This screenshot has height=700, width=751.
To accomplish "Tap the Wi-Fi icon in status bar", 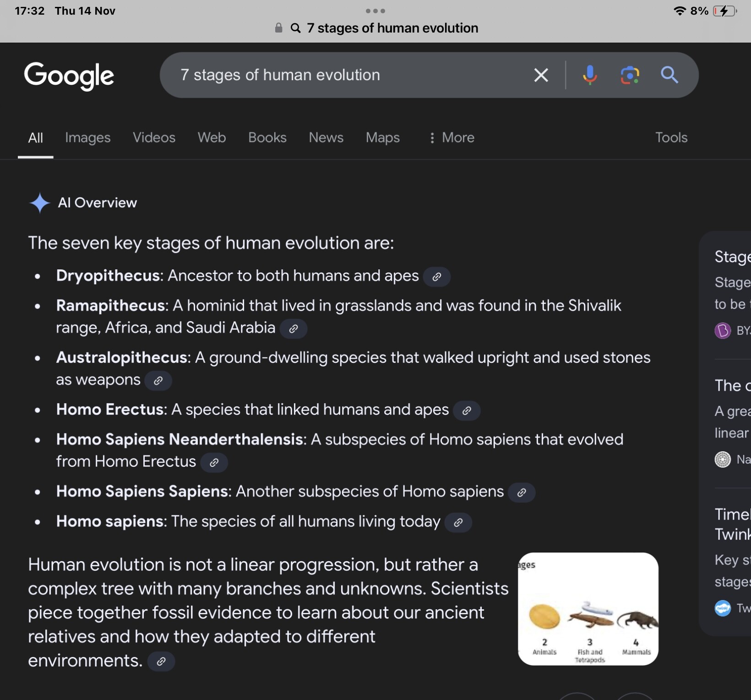I will (x=680, y=11).
